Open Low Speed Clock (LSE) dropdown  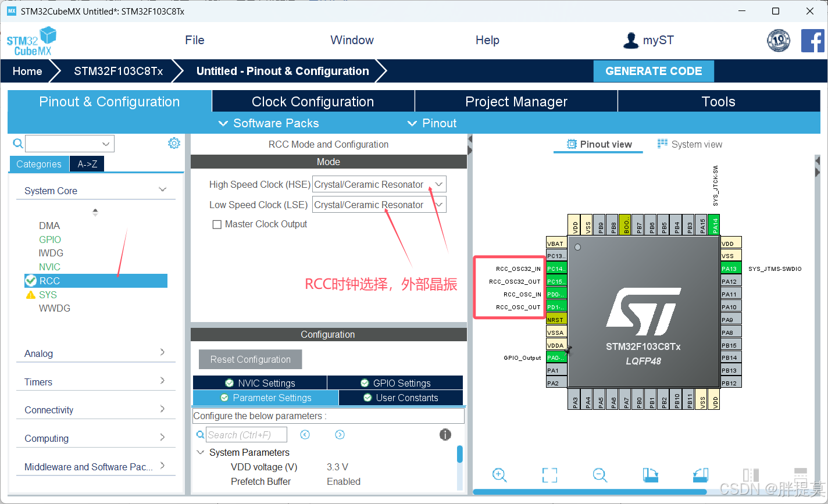379,205
